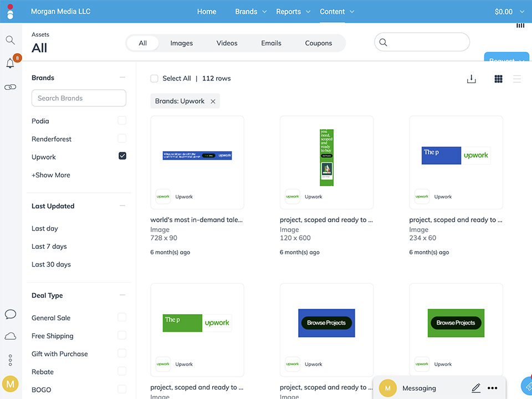Filter by Last day
Viewport: 532px width, 399px height.
[45, 229]
